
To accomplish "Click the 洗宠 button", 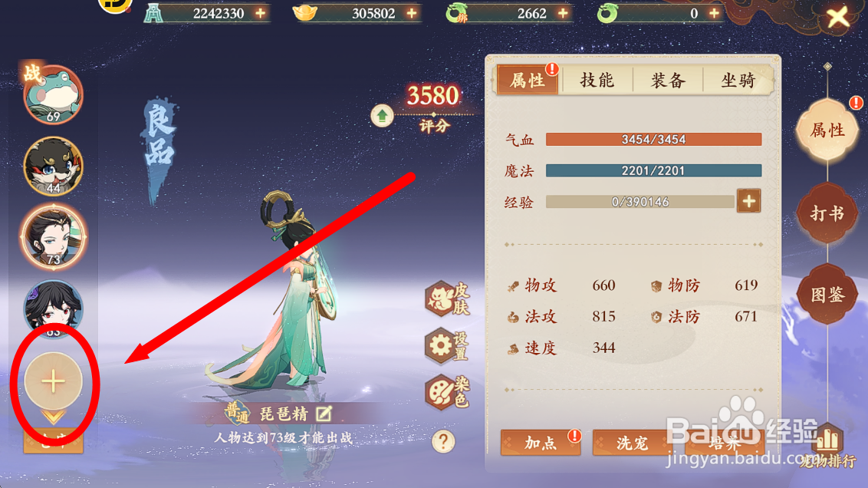I will click(633, 443).
